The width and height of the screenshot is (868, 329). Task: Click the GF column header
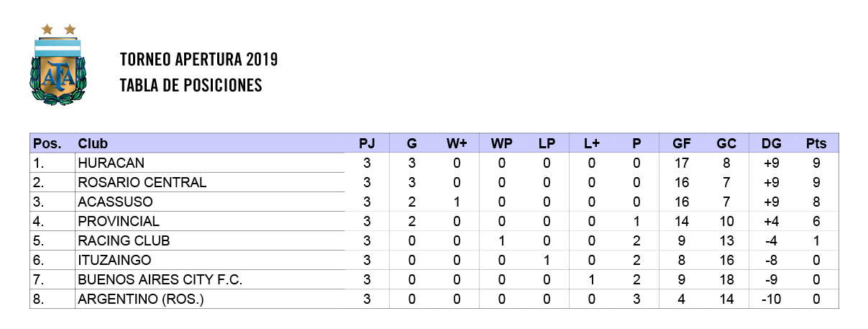[682, 143]
